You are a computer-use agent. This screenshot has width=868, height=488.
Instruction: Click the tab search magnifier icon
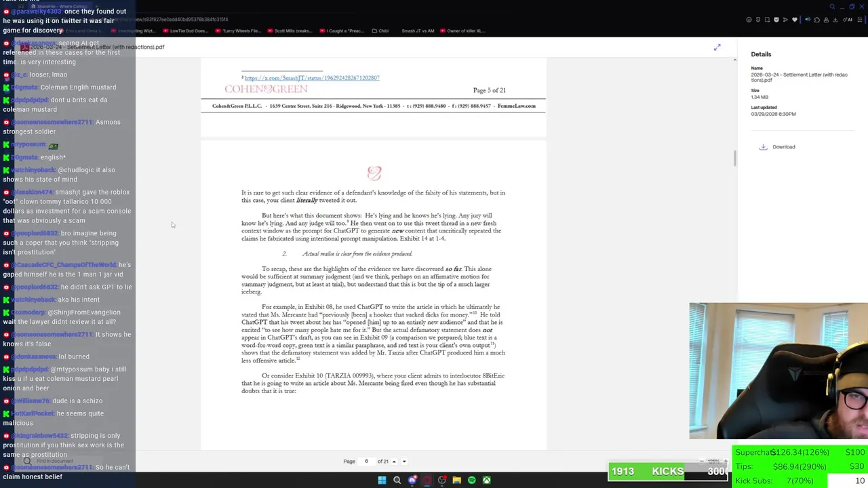pyautogui.click(x=832, y=7)
